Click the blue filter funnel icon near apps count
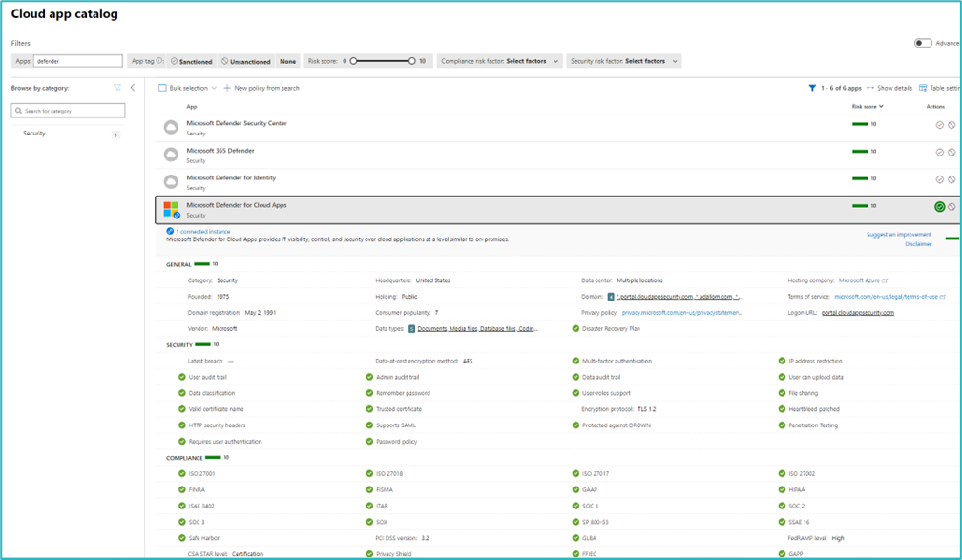Viewport: 962px width, 560px height. pos(812,88)
